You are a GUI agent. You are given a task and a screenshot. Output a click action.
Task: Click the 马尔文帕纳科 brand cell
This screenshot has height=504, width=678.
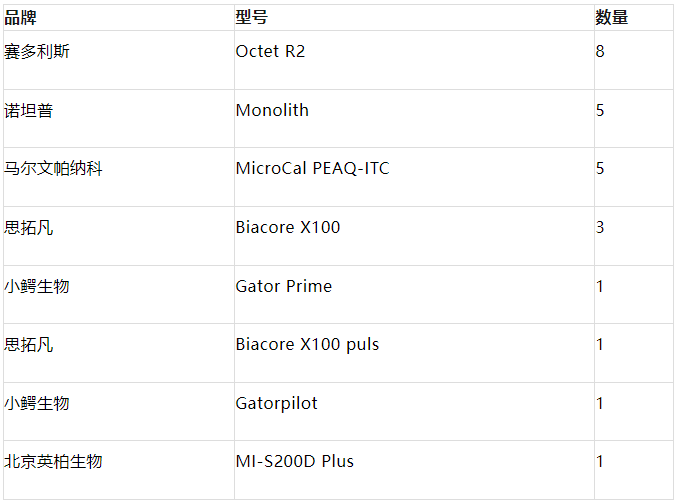pos(53,168)
